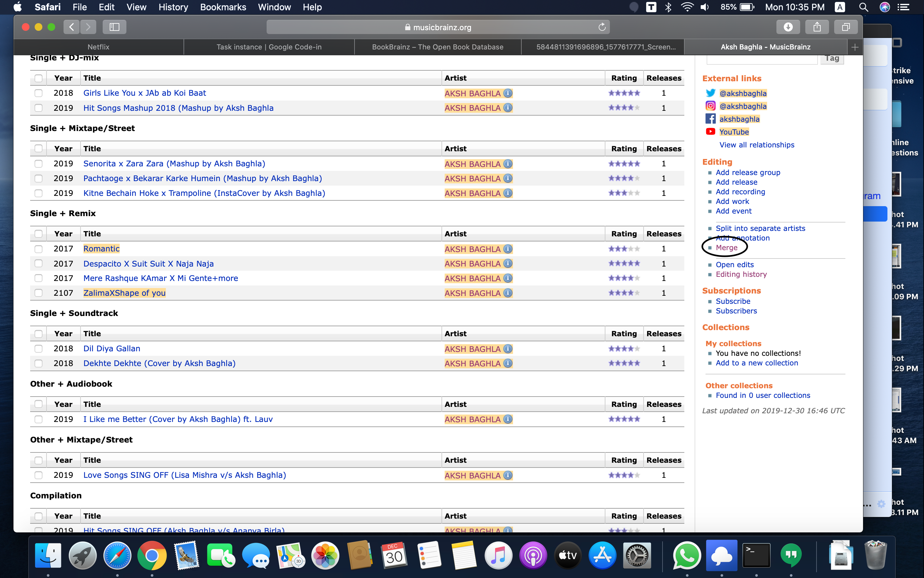Tick the checkbox for Hit Songs Mashup 2018

point(38,108)
